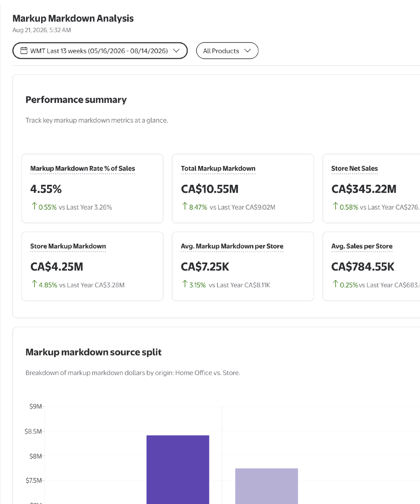
Task: Click the Markup Markdown Analysis page title
Action: (x=73, y=18)
